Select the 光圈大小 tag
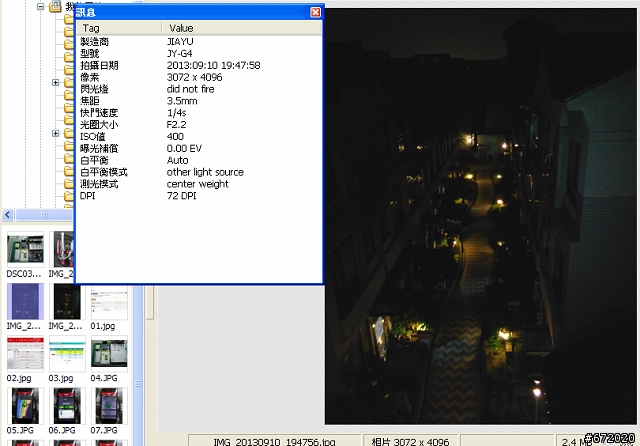 point(99,124)
